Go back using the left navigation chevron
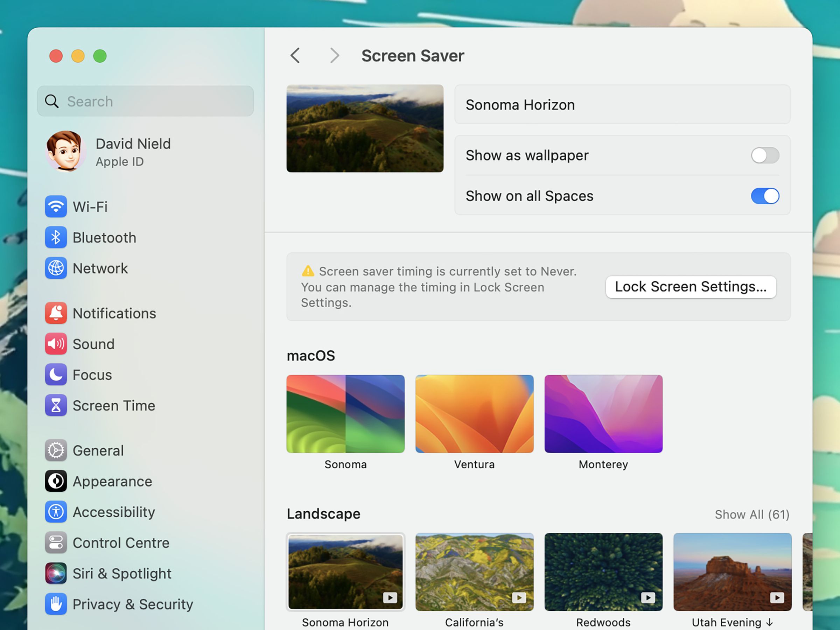840x630 pixels. click(x=295, y=55)
